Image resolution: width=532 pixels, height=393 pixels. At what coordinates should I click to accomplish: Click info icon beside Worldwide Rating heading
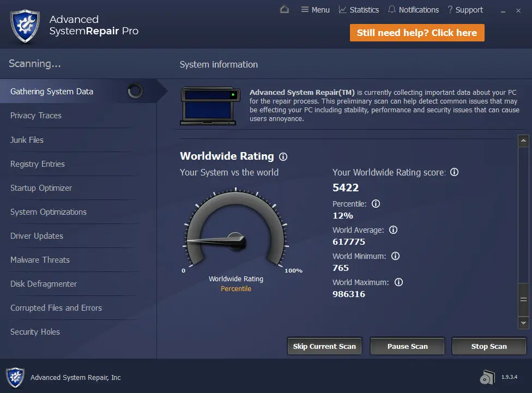283,156
